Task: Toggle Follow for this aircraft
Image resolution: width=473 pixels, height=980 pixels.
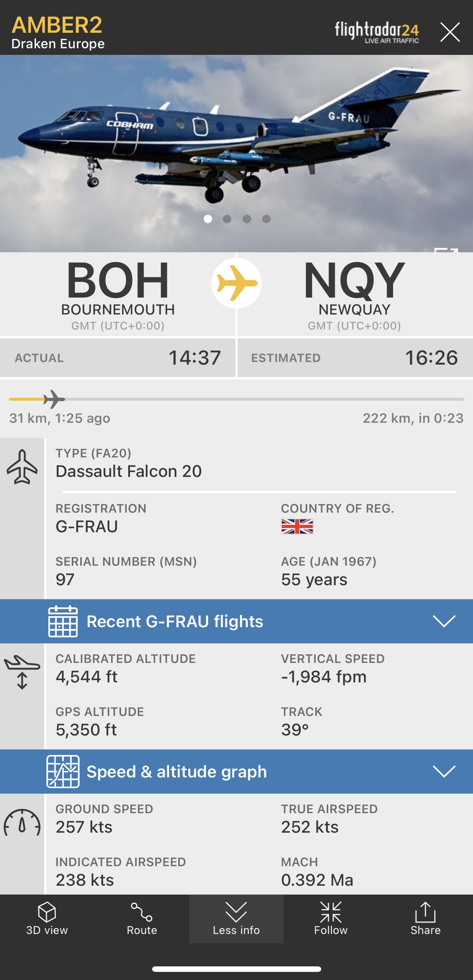Action: (331, 919)
